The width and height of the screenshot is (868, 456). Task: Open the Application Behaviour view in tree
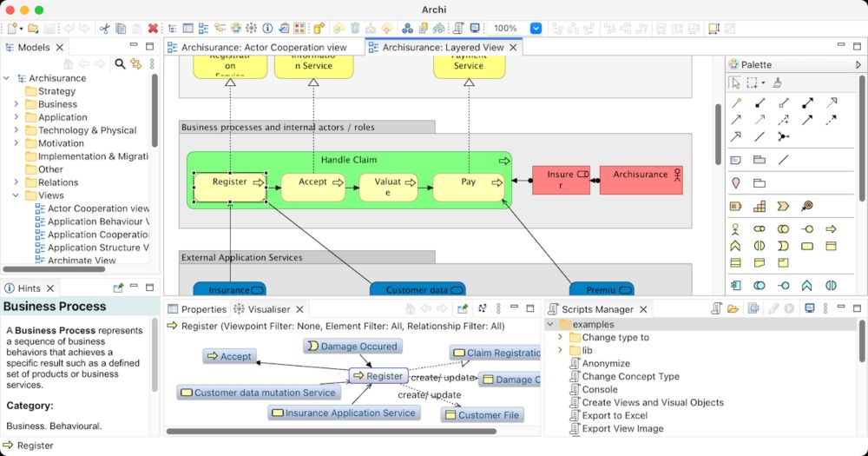point(92,221)
